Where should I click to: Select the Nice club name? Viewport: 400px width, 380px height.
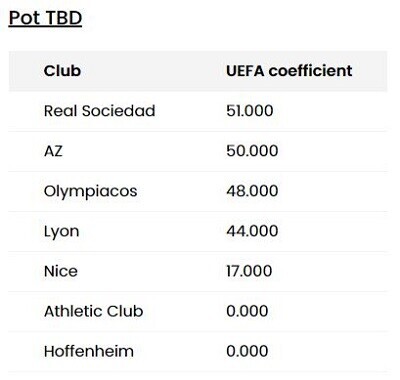coord(61,271)
